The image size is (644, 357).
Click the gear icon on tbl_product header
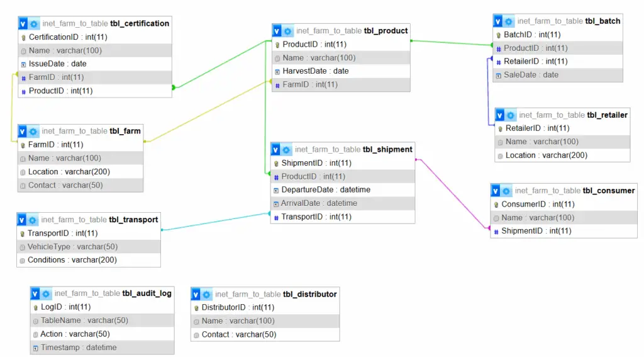(288, 31)
